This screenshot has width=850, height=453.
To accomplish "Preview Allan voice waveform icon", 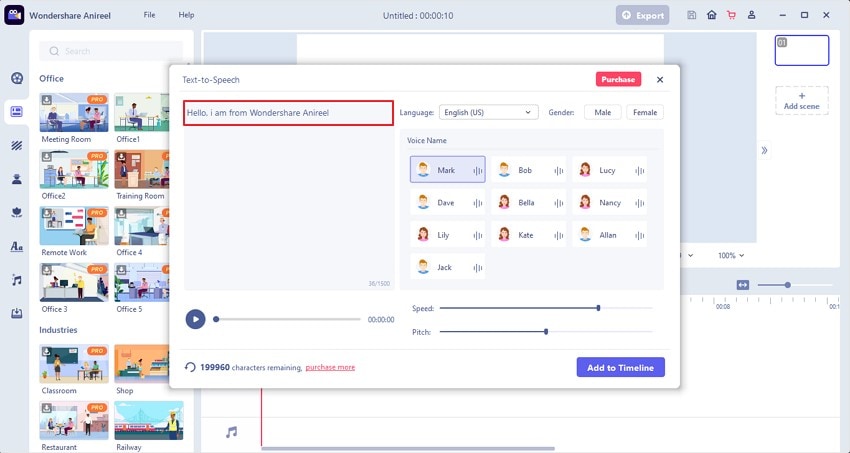I will click(640, 236).
